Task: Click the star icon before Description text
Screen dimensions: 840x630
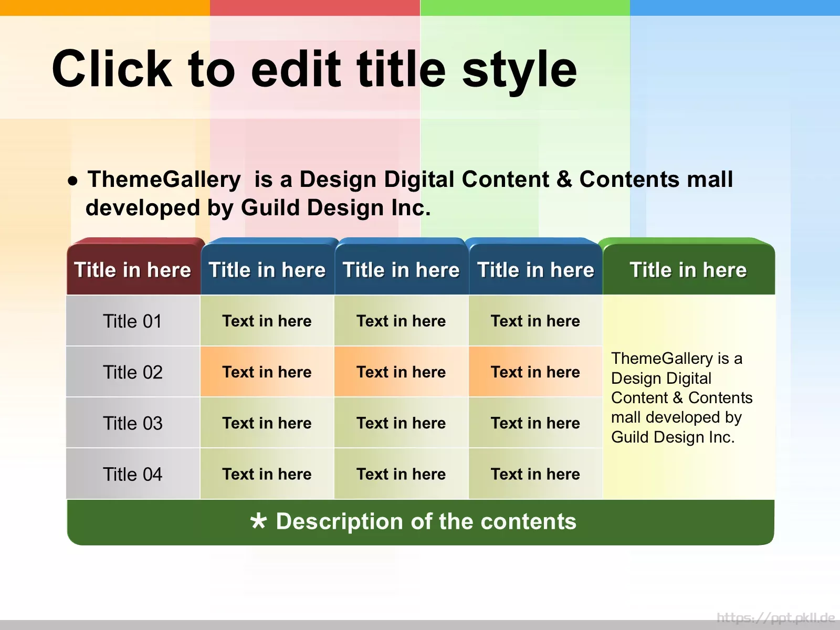Action: coord(258,521)
